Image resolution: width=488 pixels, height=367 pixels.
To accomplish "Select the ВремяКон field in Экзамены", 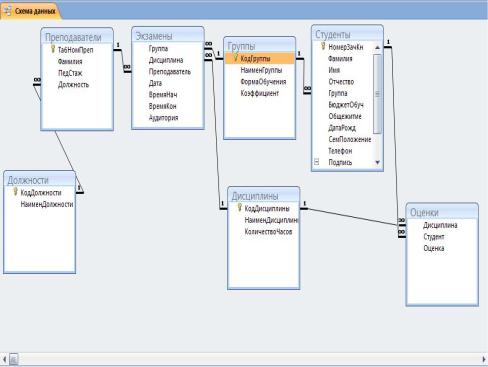I will point(163,106).
